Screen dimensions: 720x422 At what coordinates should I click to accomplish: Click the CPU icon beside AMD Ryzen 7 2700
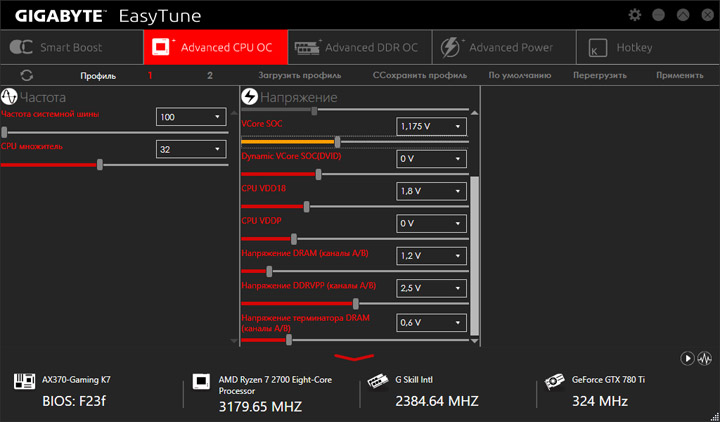pyautogui.click(x=201, y=381)
